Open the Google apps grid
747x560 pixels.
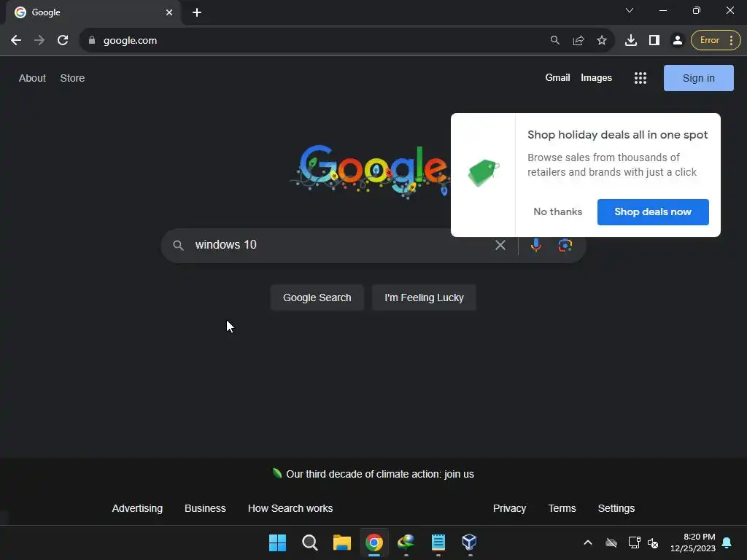tap(640, 78)
